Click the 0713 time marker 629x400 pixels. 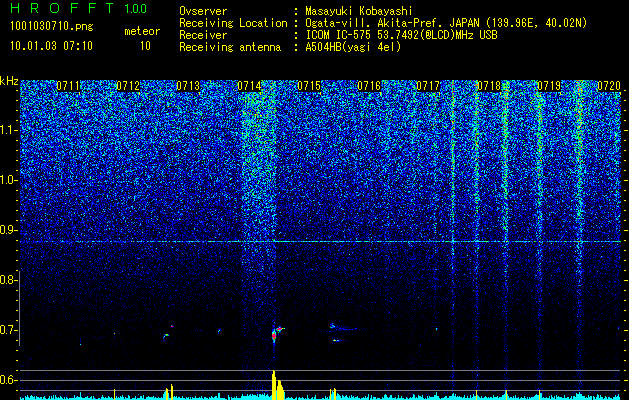click(188, 86)
